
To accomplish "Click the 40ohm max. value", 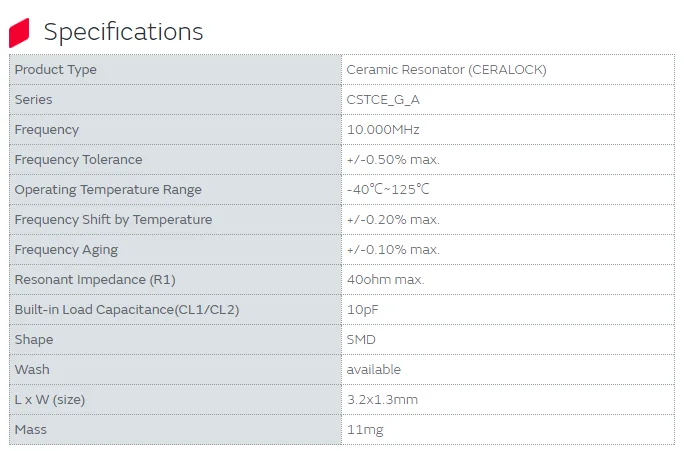I will 386,280.
